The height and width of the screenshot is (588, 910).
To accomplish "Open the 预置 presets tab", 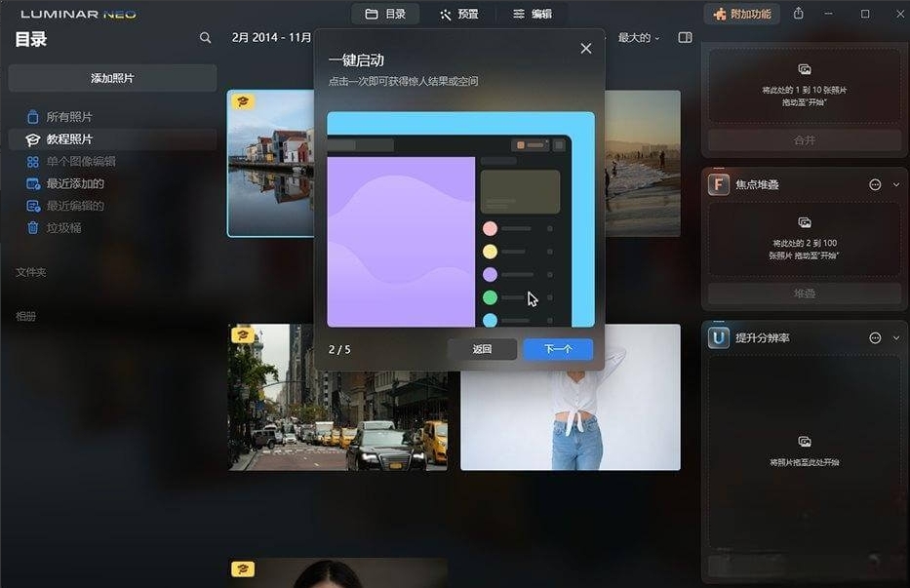I will 459,14.
